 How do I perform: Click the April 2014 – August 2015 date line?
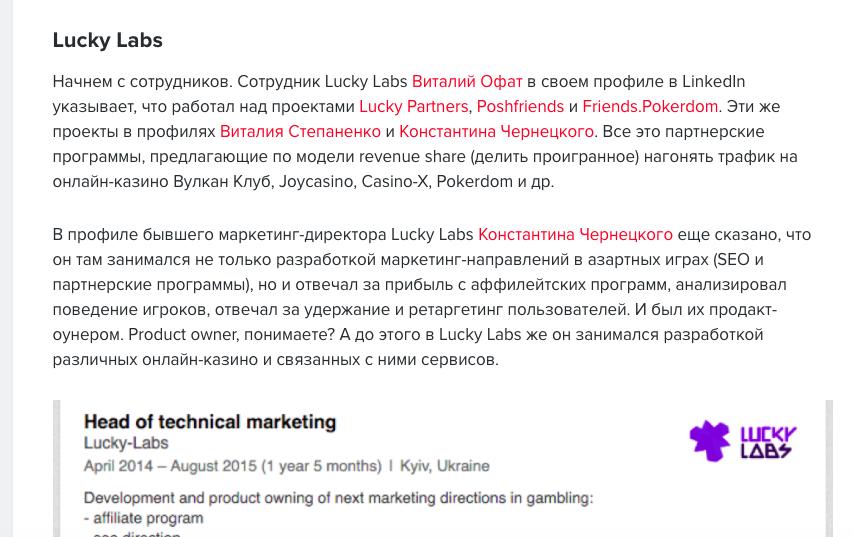coord(233,466)
